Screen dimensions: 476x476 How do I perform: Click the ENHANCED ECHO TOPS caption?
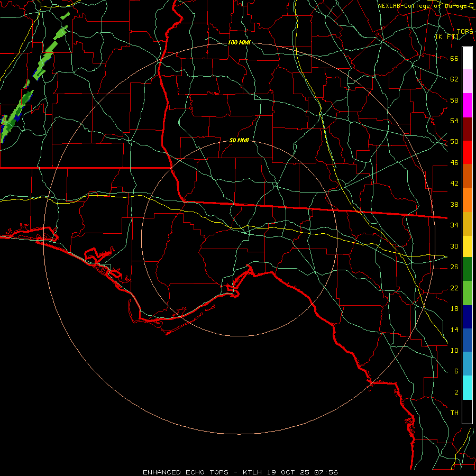[186, 472]
